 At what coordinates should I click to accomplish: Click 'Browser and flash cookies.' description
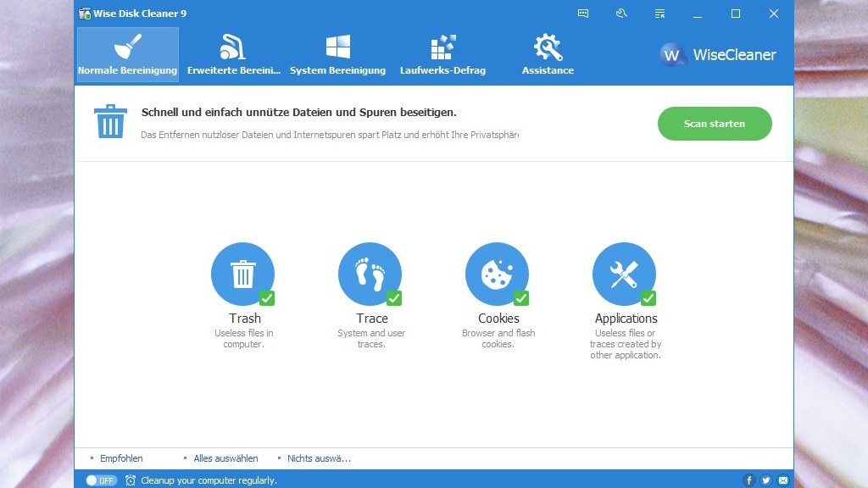[x=498, y=339]
